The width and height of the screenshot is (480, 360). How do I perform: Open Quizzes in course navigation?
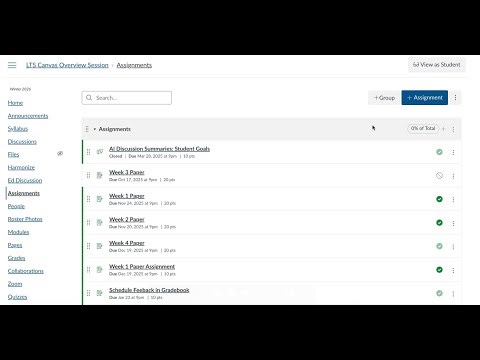pyautogui.click(x=17, y=297)
